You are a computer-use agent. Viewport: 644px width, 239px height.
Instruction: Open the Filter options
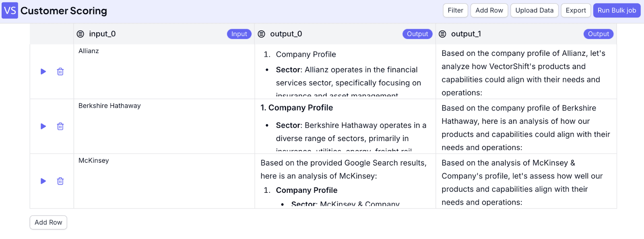[x=455, y=10]
